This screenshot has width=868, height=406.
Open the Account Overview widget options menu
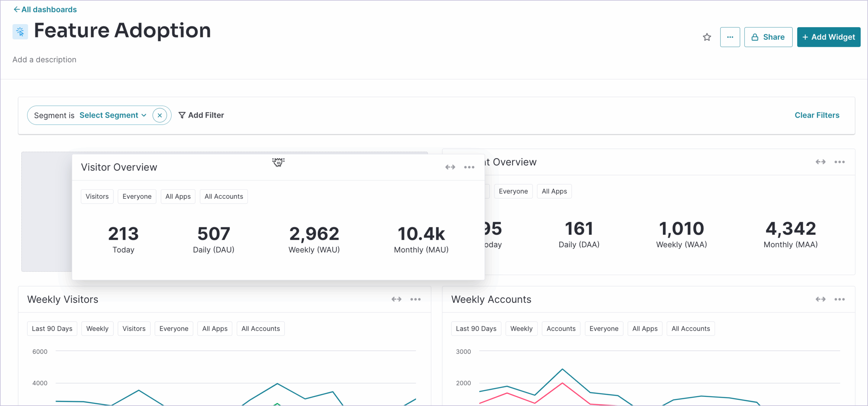(x=840, y=162)
